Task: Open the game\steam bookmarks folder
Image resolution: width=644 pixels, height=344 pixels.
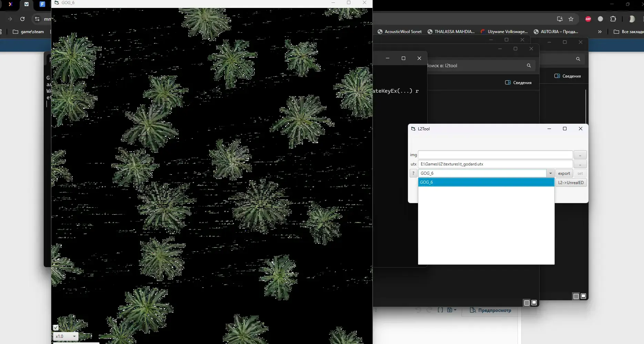Action: tap(28, 32)
